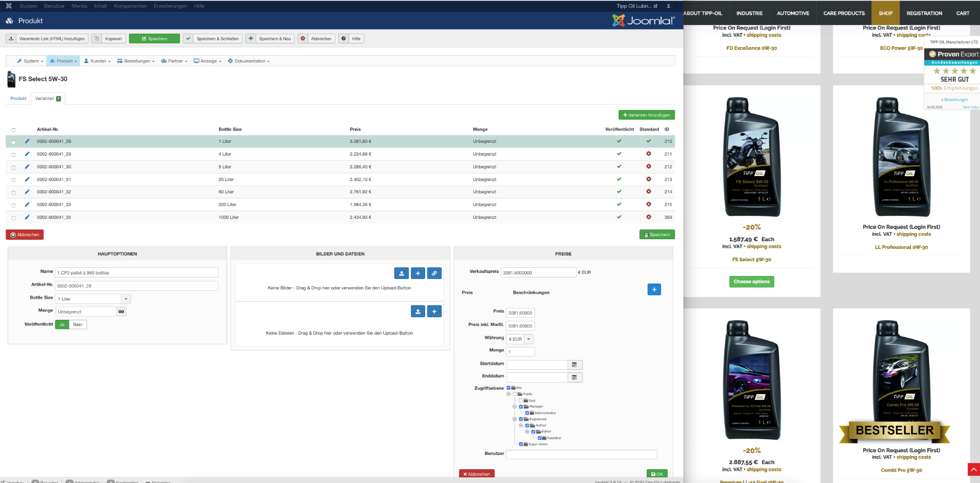The width and height of the screenshot is (980, 483).
Task: Tick the checkbox for variant 0002-000041_32
Action: click(x=13, y=193)
